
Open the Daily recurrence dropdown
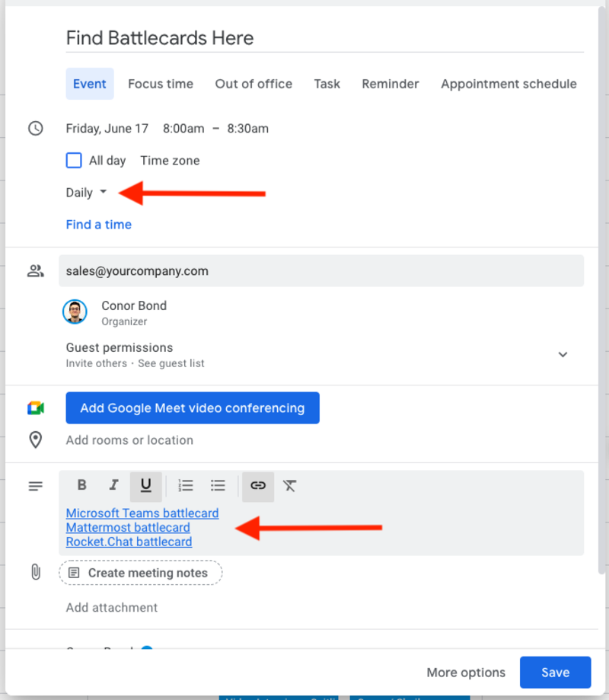(x=87, y=193)
